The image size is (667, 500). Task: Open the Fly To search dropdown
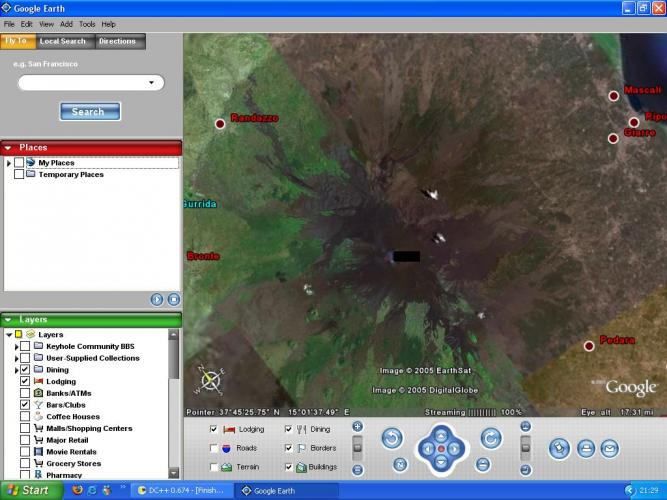click(151, 84)
